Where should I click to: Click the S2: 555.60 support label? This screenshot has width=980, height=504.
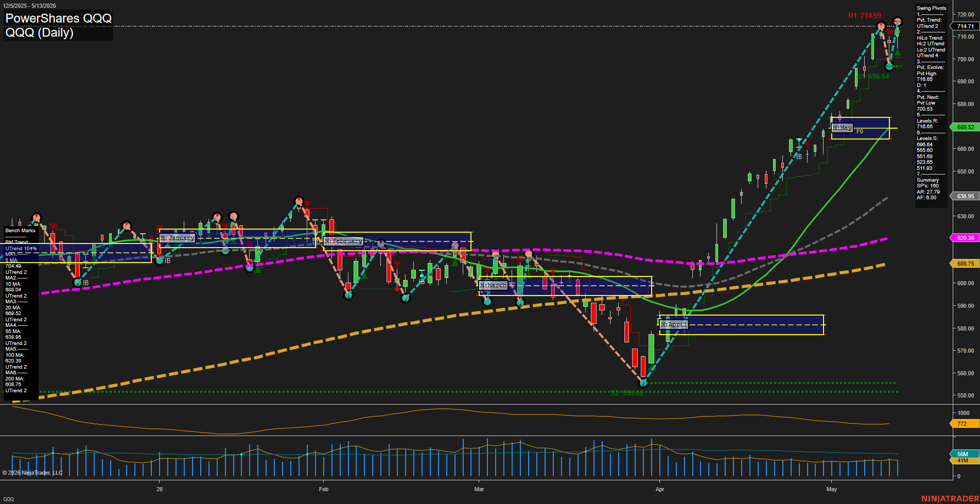click(x=627, y=393)
